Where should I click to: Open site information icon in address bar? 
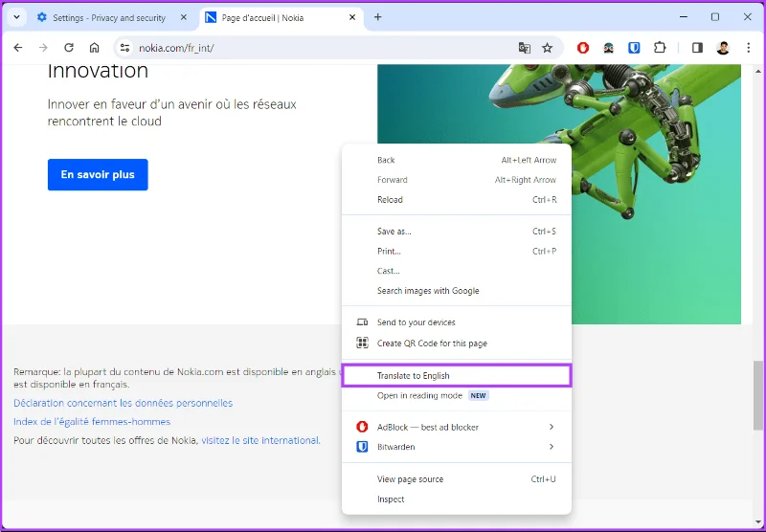click(x=125, y=48)
